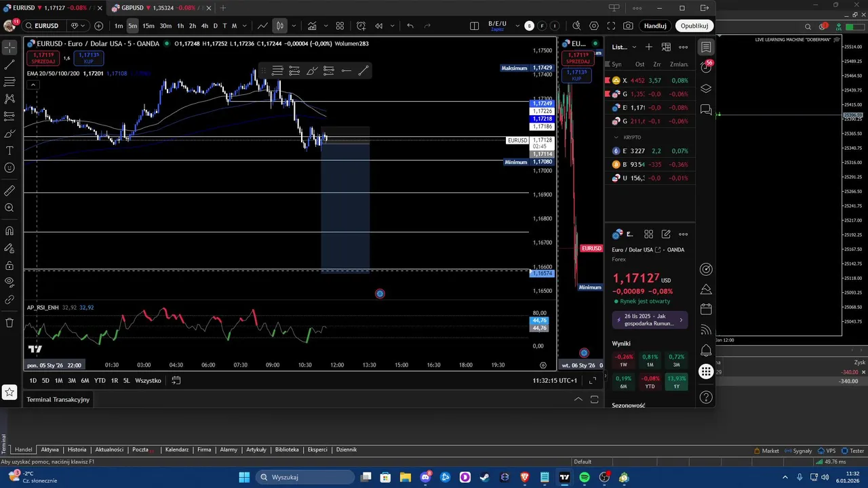The image size is (868, 488).
Task: Click the create alert clock icon
Action: click(361, 26)
